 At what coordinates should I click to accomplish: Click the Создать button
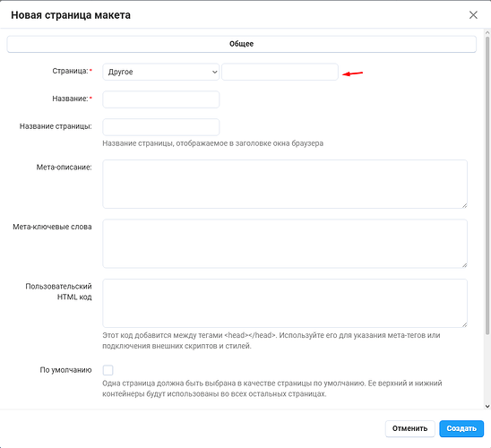point(461,428)
